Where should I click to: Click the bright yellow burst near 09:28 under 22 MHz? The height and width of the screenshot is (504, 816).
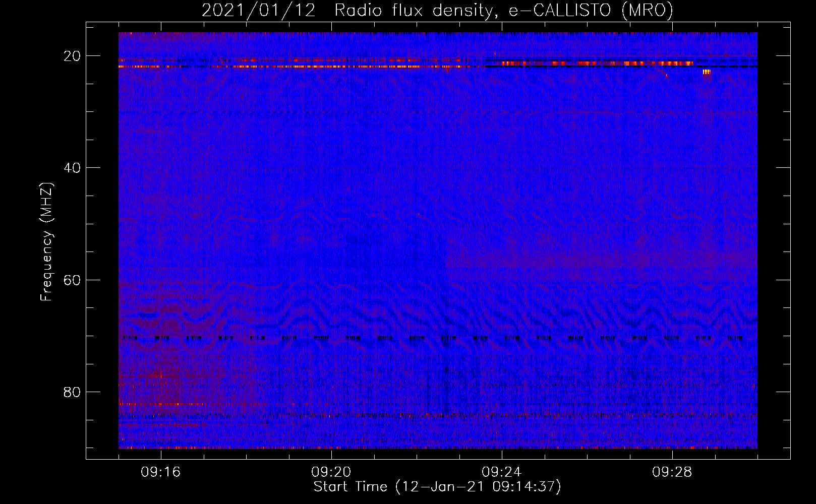(707, 72)
